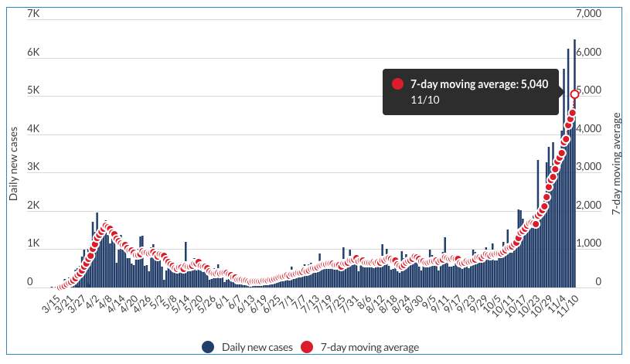The height and width of the screenshot is (364, 630).
Task: Click the '6,000' right axis label
Action: [588, 53]
